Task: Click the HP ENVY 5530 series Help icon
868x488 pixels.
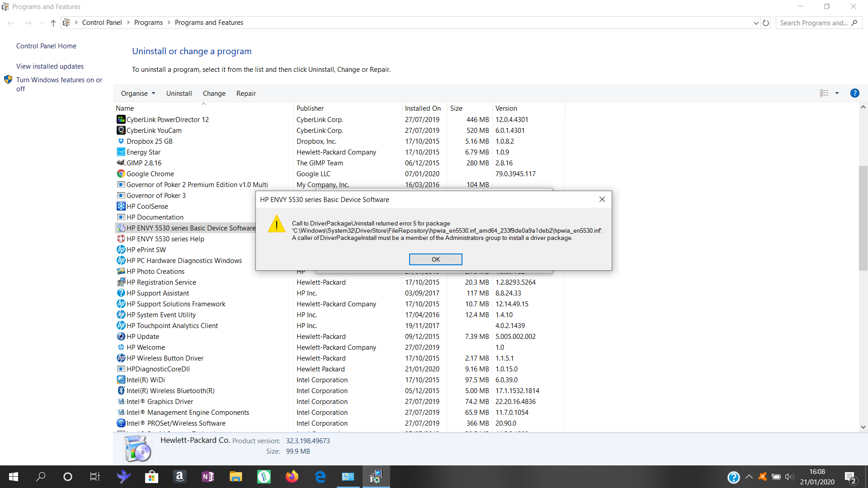Action: [x=121, y=239]
